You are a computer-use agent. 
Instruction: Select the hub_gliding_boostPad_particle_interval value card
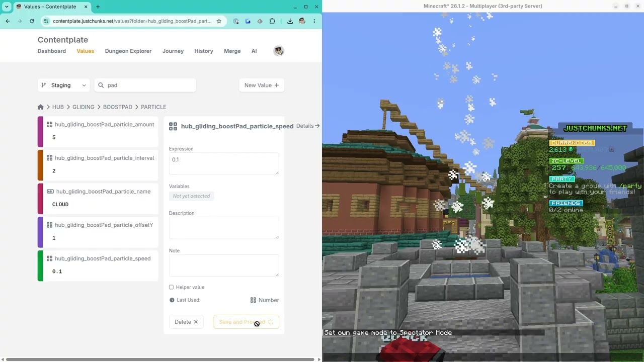pyautogui.click(x=98, y=165)
